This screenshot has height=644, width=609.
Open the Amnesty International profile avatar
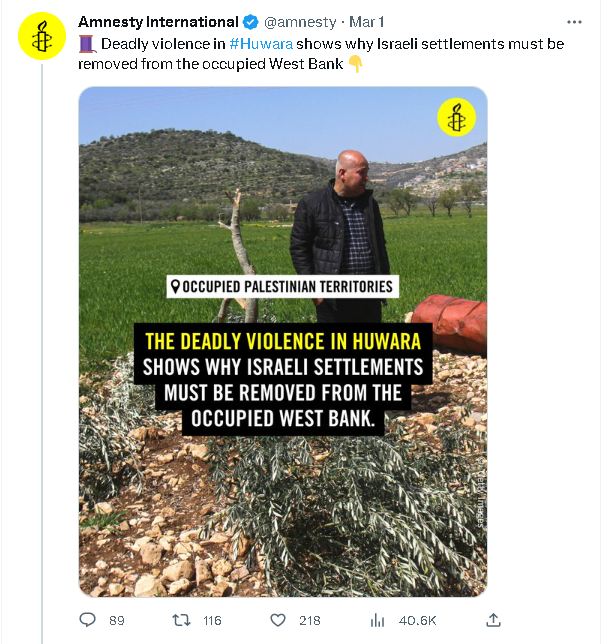(41, 38)
